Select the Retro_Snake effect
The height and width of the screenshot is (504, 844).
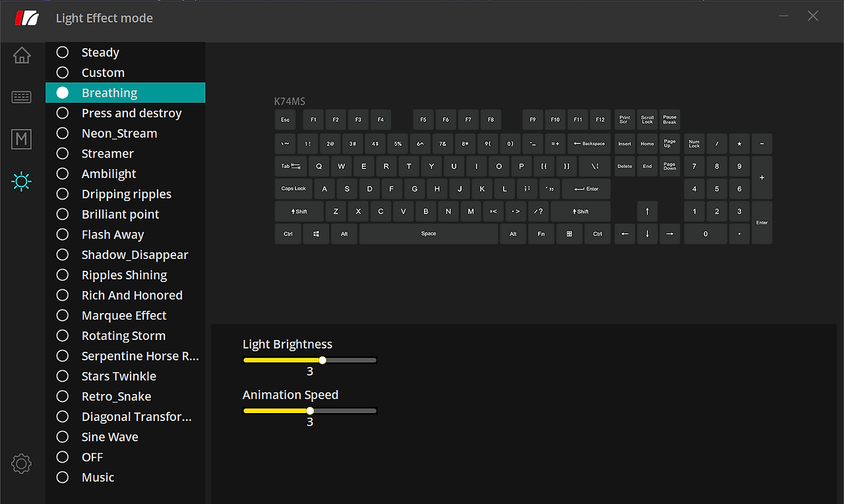point(125,397)
